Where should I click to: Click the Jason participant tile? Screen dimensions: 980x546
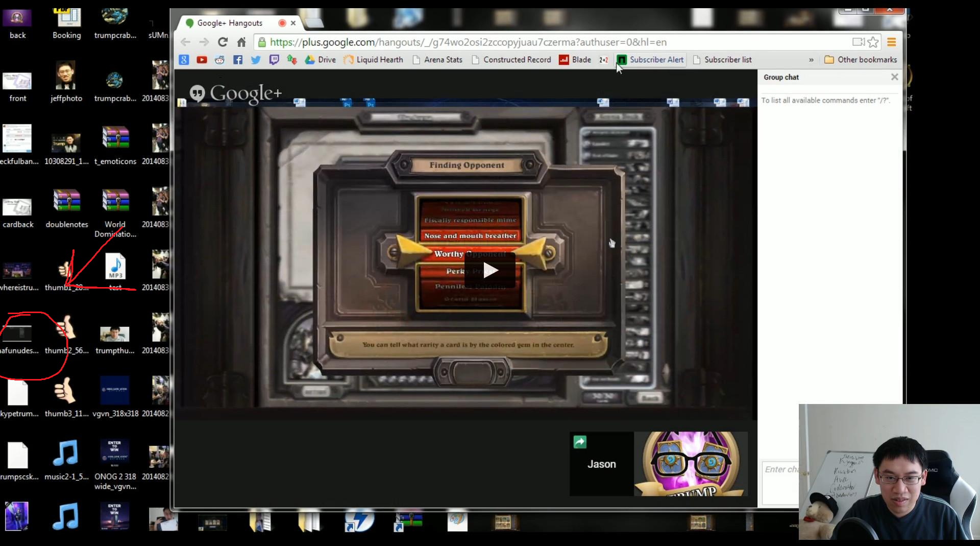(x=602, y=464)
